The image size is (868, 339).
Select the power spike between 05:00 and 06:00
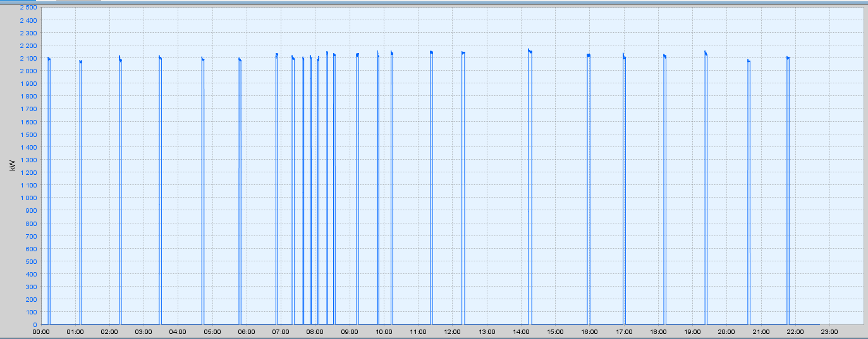[240, 191]
